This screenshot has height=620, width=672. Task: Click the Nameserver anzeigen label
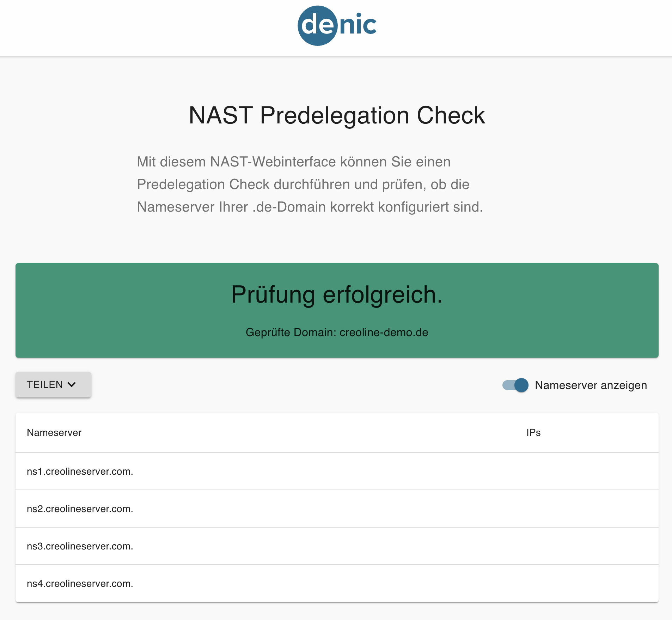click(591, 385)
